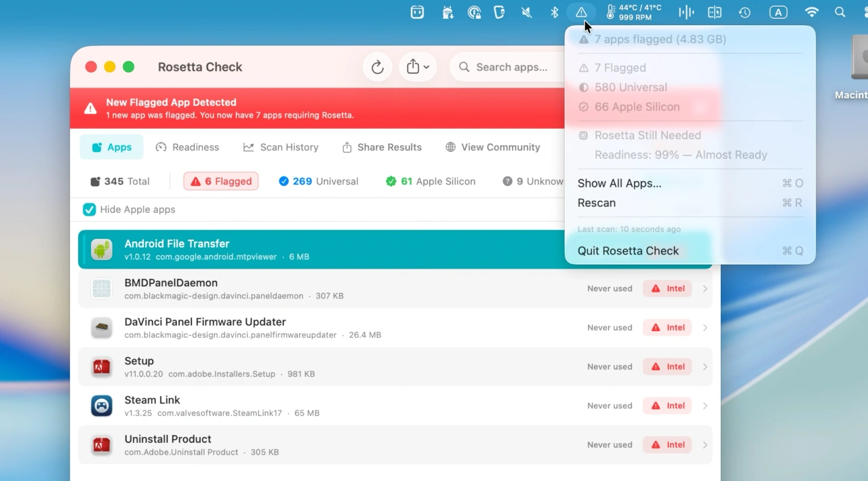The width and height of the screenshot is (868, 481).
Task: Go to Share Results tab
Action: 382,147
